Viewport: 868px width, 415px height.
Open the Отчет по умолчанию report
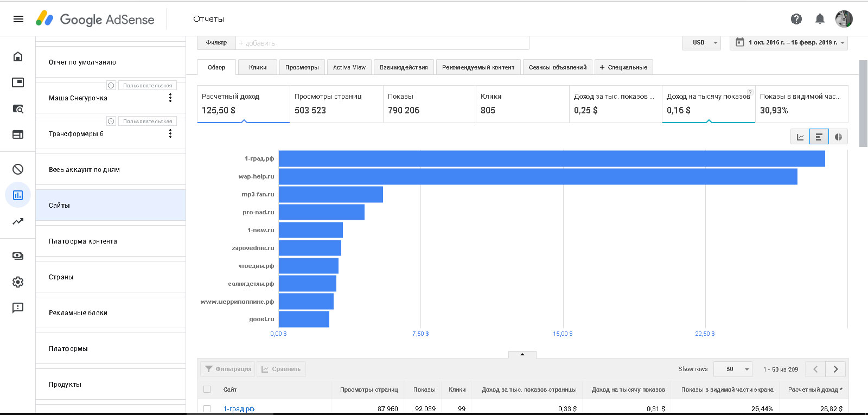[x=111, y=62]
